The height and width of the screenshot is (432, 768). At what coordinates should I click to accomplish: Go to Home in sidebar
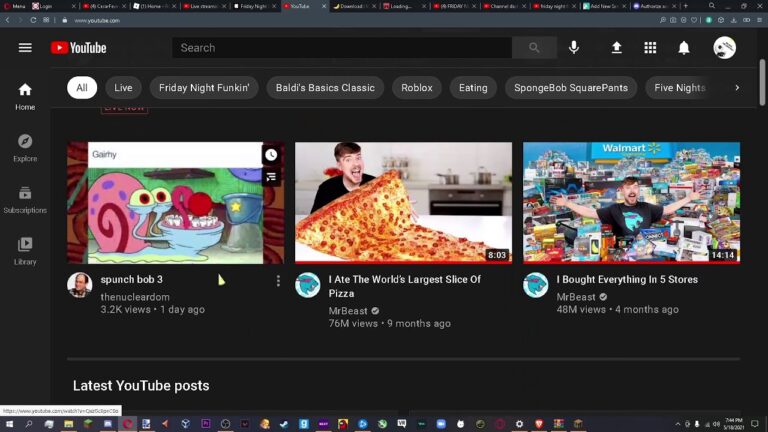25,96
